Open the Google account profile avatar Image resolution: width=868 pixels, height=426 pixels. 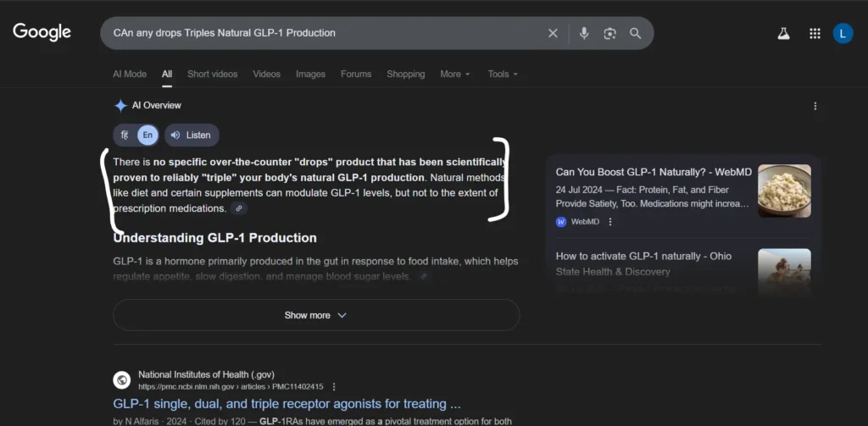tap(843, 33)
